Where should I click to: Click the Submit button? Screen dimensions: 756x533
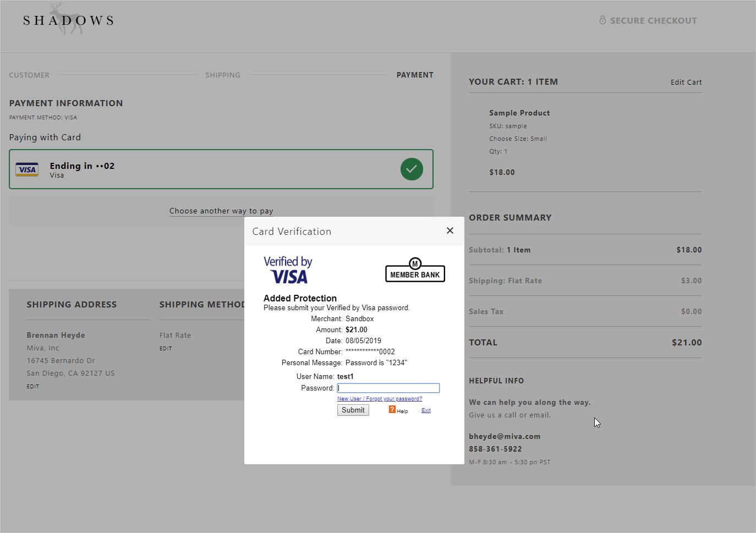tap(353, 410)
